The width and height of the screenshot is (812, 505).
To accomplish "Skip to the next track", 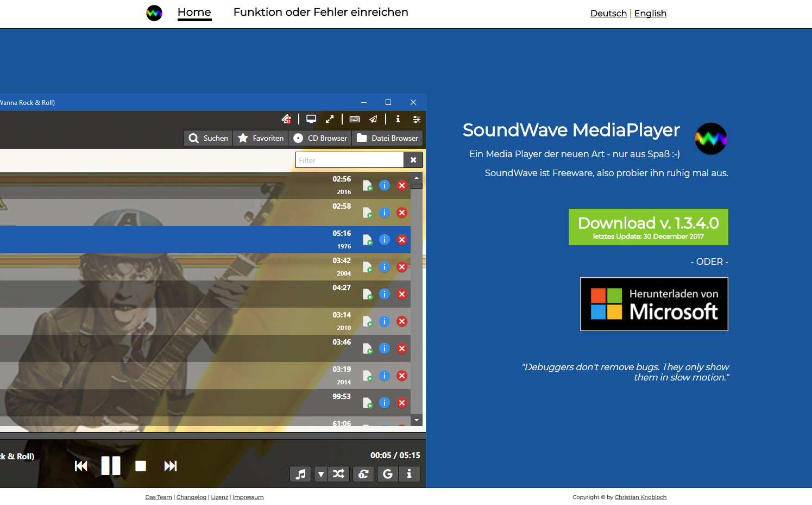I will pos(171,466).
